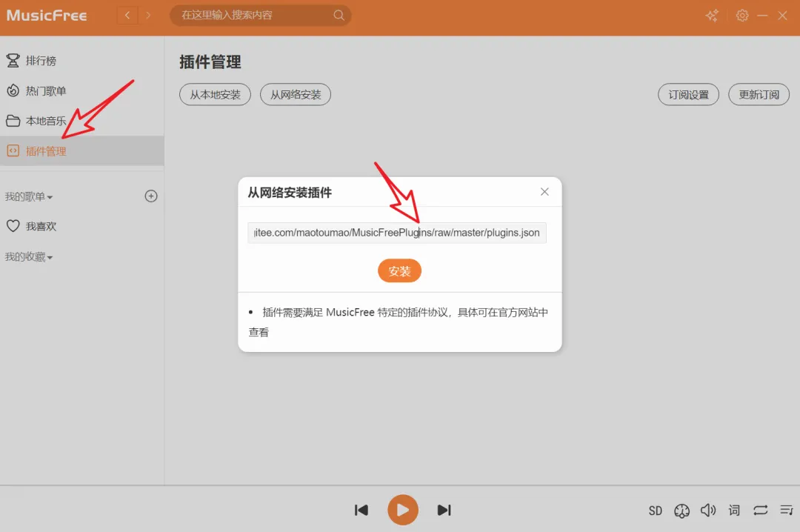The width and height of the screenshot is (800, 532).
Task: Open the theme sparkle icon
Action: [x=713, y=16]
